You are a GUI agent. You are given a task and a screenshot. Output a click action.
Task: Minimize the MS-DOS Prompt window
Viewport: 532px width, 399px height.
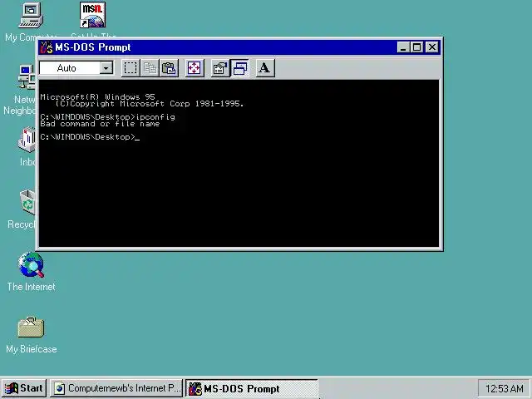(x=403, y=47)
